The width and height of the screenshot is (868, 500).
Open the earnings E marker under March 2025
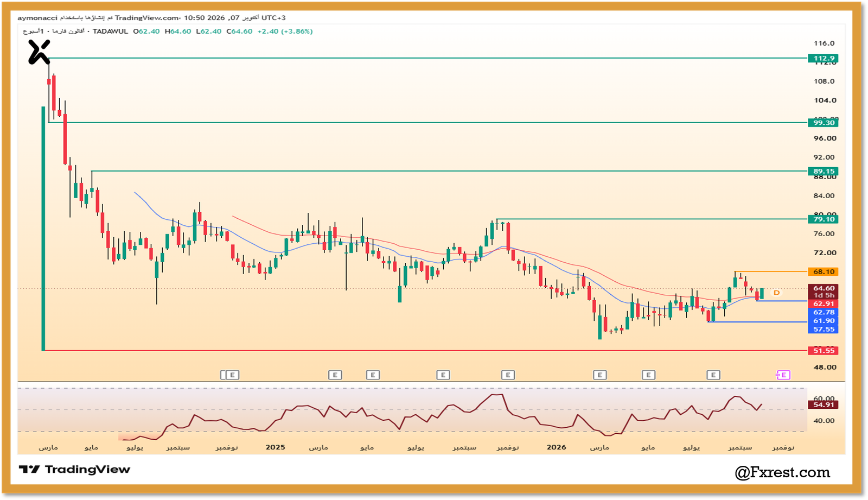pyautogui.click(x=335, y=375)
